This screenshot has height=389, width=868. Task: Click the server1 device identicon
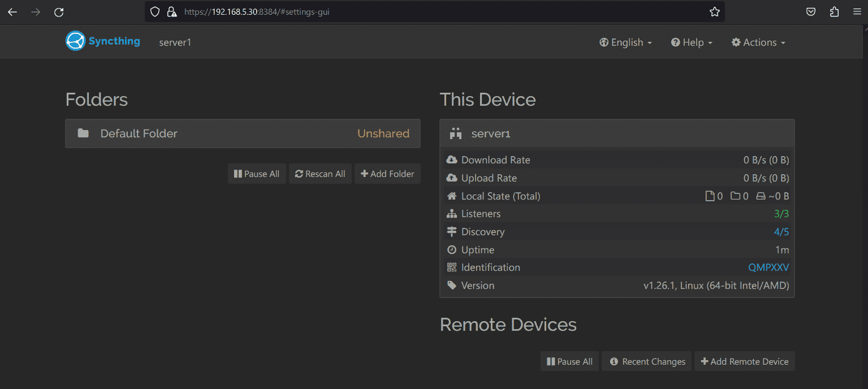coord(456,134)
